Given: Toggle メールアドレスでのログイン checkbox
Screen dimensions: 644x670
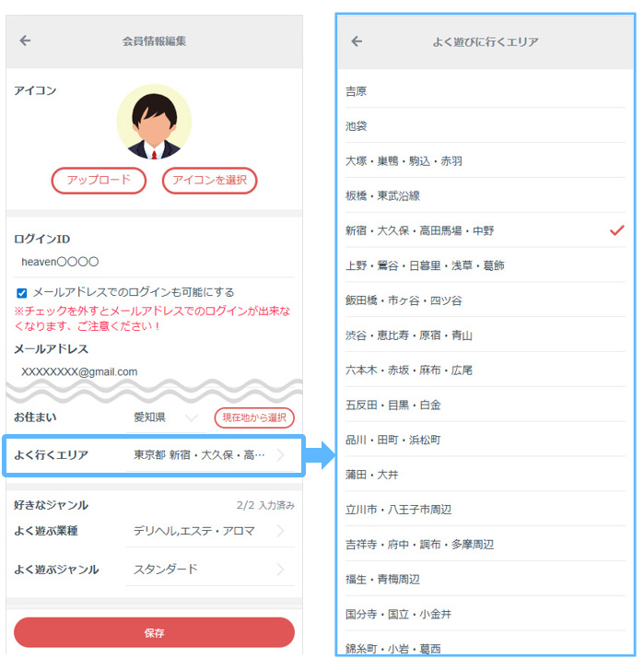Looking at the screenshot, I should pos(22,292).
